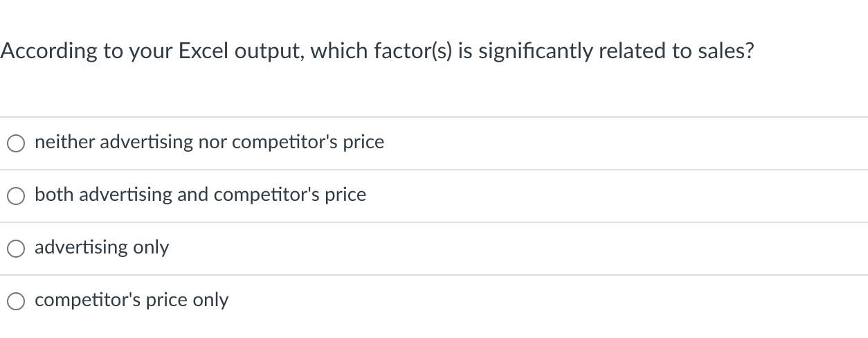Select the "both advertising and competitor's price" radio button
This screenshot has height=338, width=868.
click(x=17, y=196)
